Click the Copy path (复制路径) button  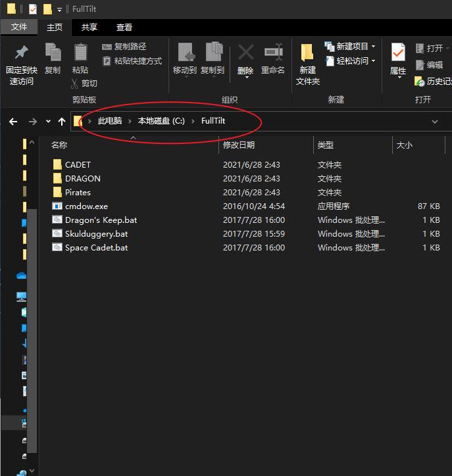[124, 47]
